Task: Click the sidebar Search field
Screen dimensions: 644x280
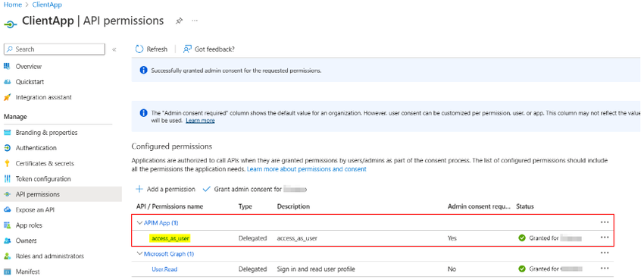Action: [55, 49]
